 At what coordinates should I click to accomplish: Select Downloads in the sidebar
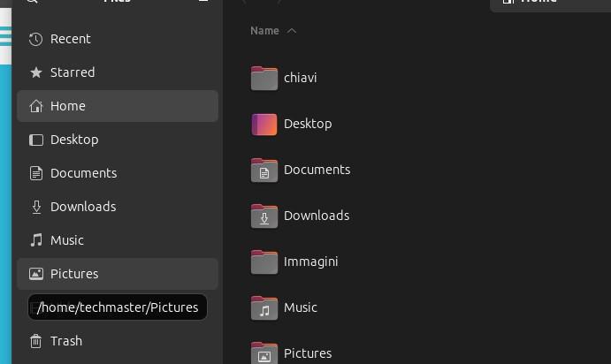click(82, 207)
